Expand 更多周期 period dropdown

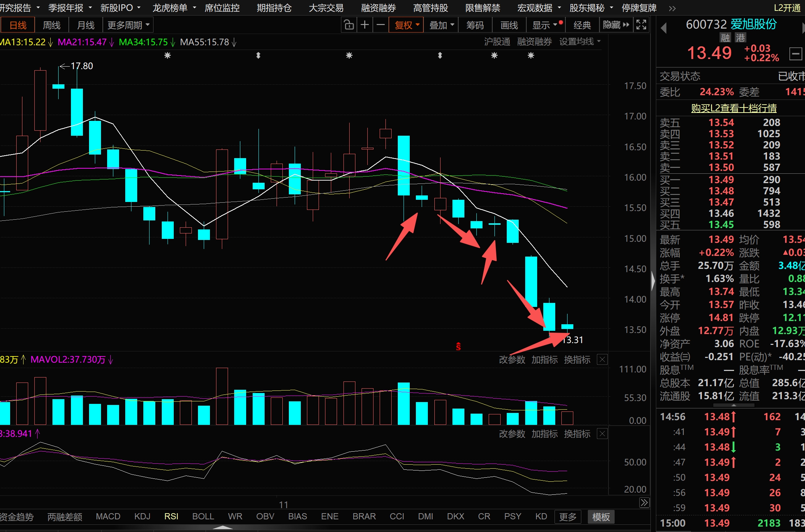point(128,25)
